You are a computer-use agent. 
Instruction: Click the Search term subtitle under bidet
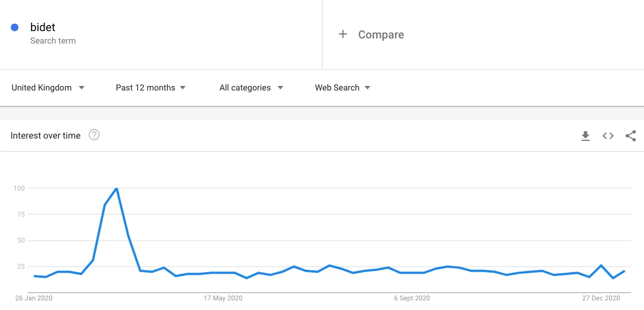point(53,41)
